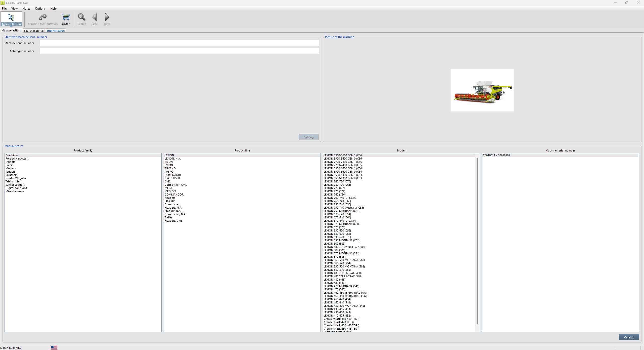Select TUCANO in Product line list

[x=170, y=168]
